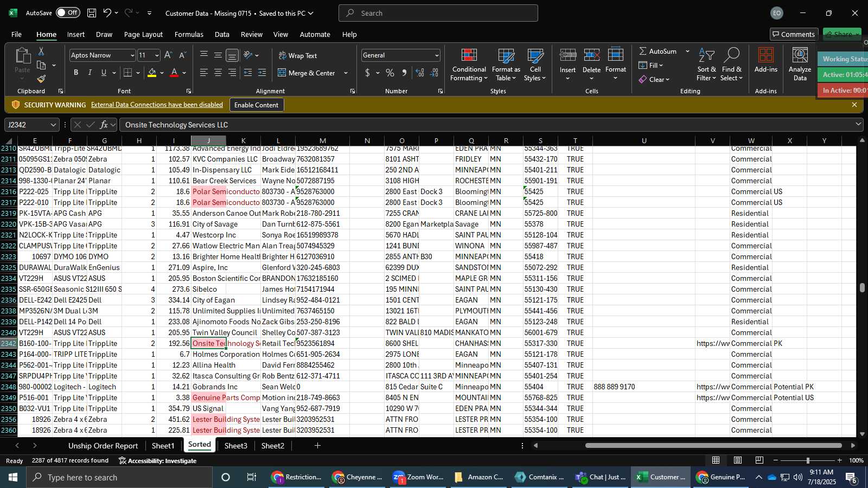Click the Copy icon in Clipboard group

coord(41,65)
